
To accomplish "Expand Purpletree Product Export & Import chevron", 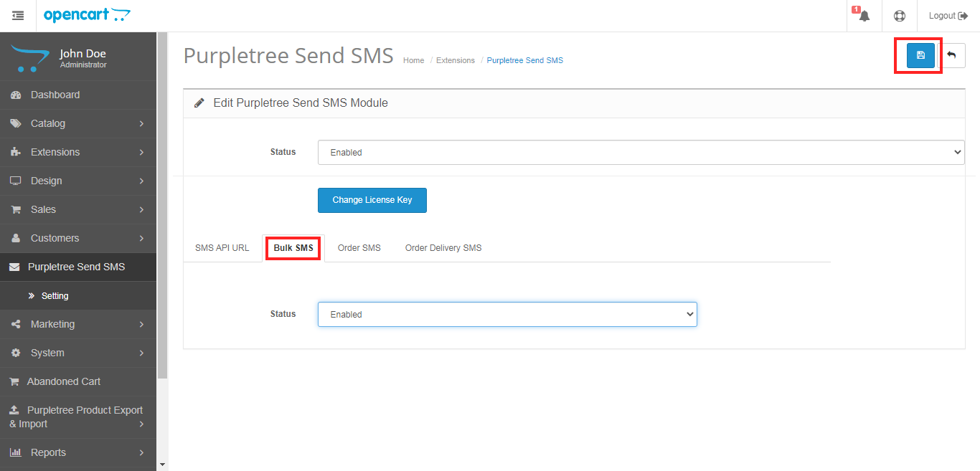I will pos(141,424).
